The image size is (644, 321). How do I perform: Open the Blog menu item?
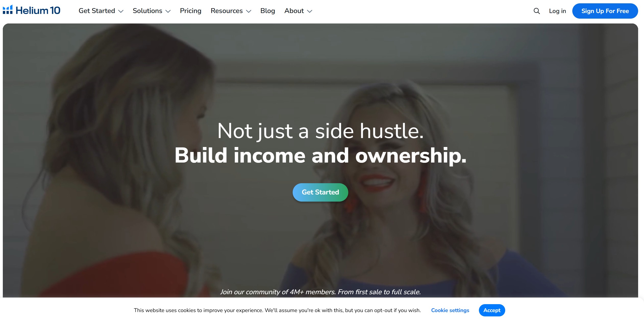pyautogui.click(x=268, y=11)
